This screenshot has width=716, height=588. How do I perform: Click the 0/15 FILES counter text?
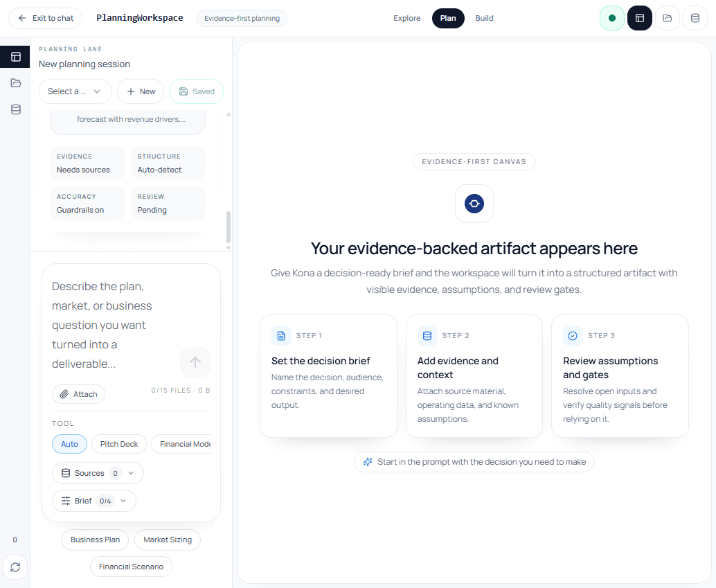180,390
